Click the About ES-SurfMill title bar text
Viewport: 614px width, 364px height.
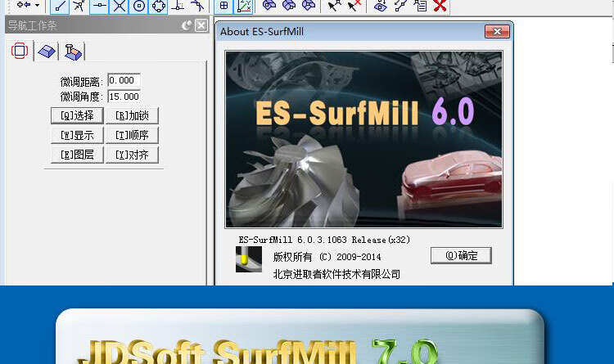pyautogui.click(x=262, y=32)
